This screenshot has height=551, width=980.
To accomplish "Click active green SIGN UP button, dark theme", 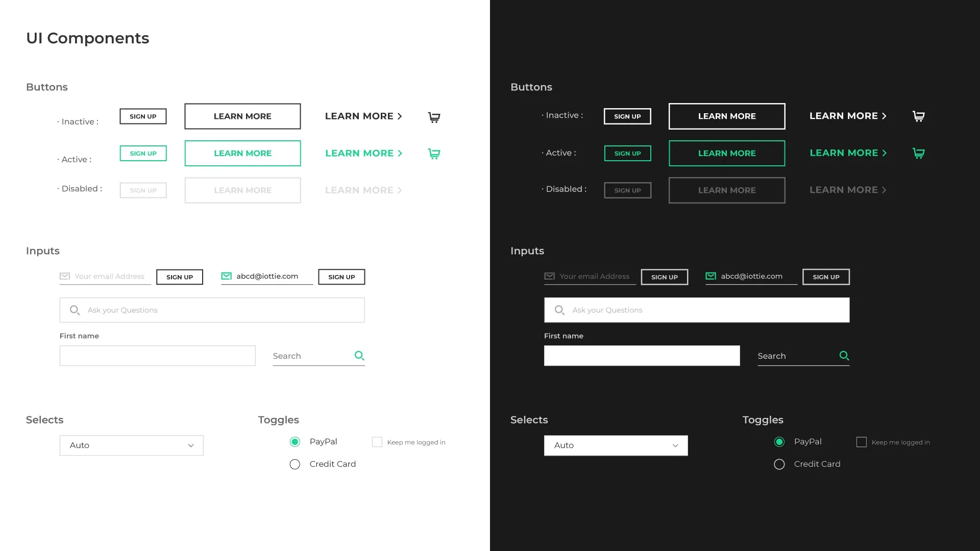I will coord(627,153).
